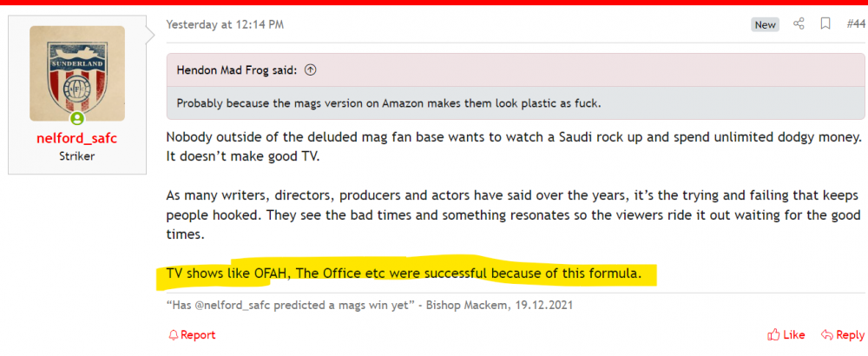Viewport: 868px width, 356px height.
Task: Click the thumbs-up icon to like the post
Action: coord(773,334)
